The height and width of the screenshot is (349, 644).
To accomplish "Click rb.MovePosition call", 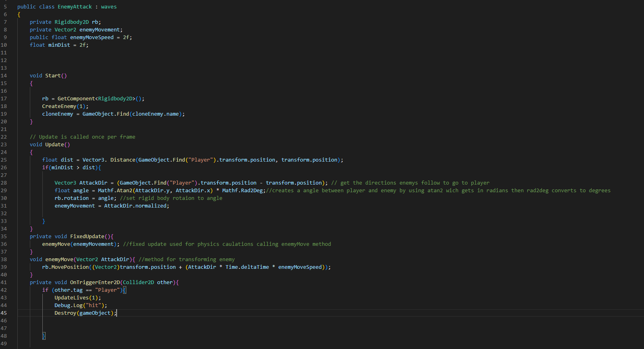I will [65, 267].
